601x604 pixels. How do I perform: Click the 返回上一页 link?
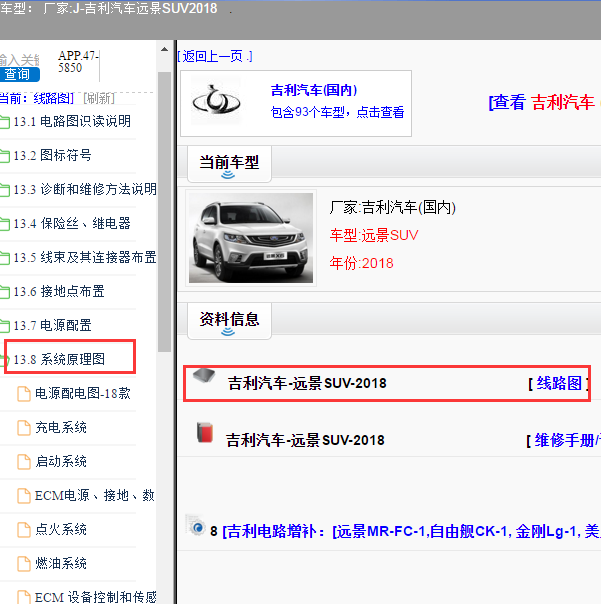215,57
